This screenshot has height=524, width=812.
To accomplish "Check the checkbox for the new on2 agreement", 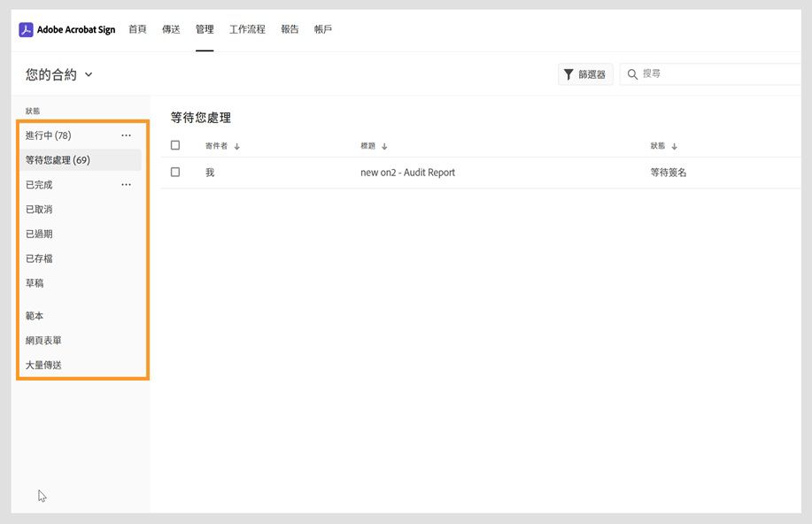I will pos(174,172).
